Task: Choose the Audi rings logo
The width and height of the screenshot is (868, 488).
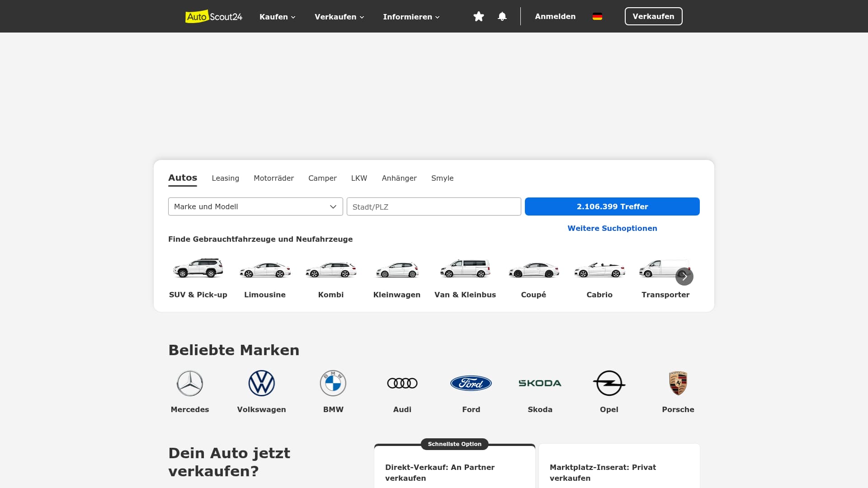Action: pyautogui.click(x=402, y=383)
